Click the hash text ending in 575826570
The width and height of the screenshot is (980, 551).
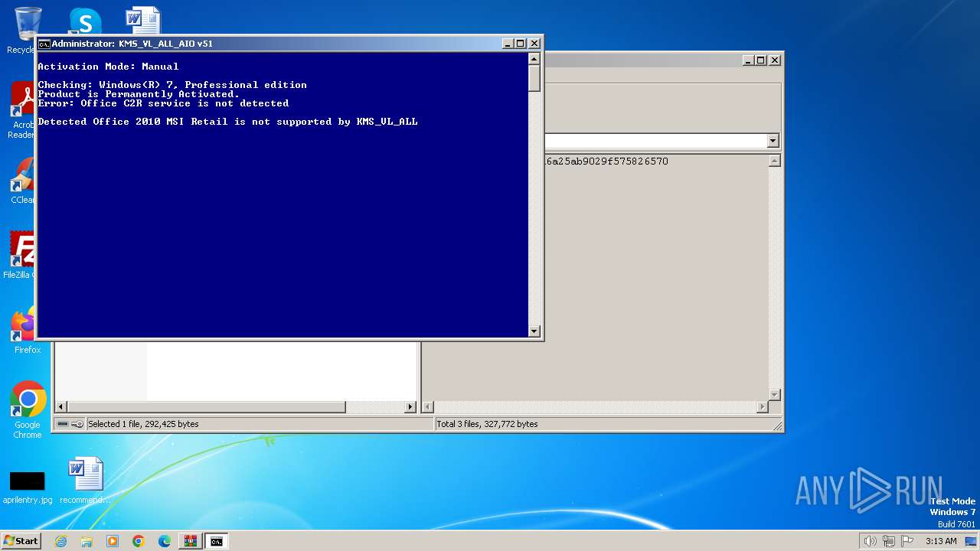606,161
